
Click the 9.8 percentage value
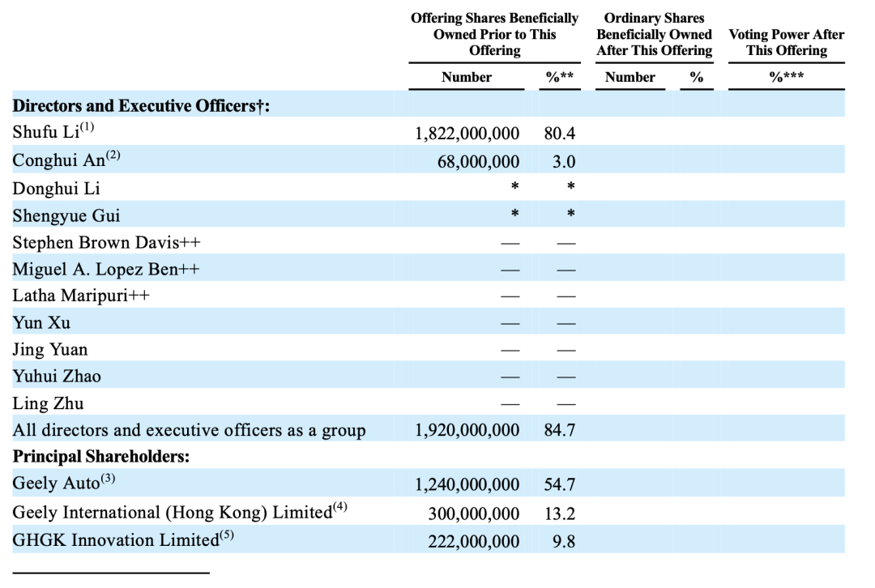coord(563,541)
